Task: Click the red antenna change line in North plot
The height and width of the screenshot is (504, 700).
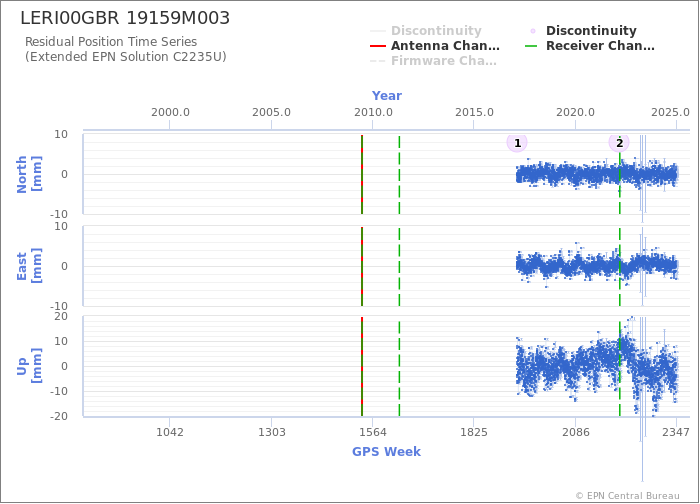Action: [362, 175]
